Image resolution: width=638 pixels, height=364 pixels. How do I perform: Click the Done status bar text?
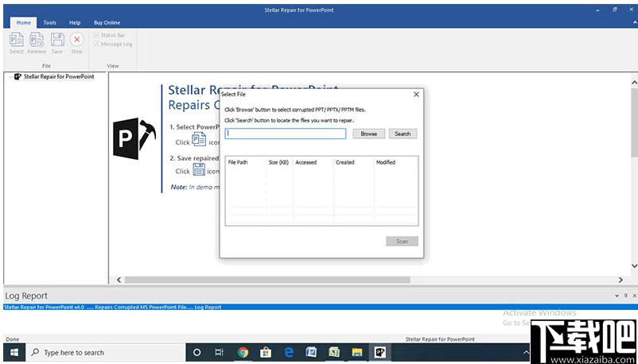pyautogui.click(x=12, y=339)
